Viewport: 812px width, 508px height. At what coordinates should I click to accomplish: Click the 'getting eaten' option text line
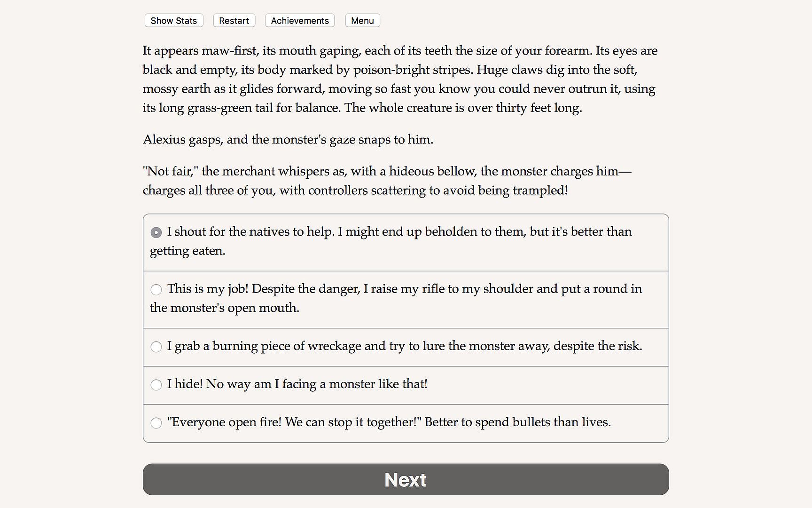pos(187,251)
